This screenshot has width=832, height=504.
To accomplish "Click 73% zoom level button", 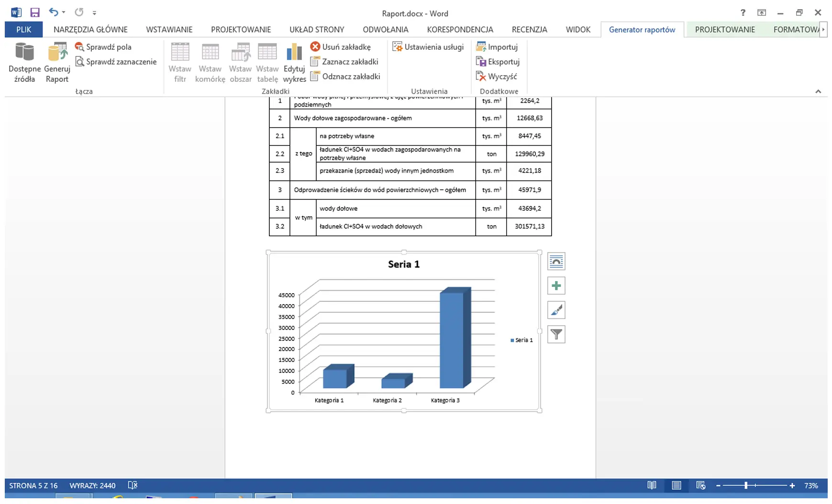I will tap(811, 485).
